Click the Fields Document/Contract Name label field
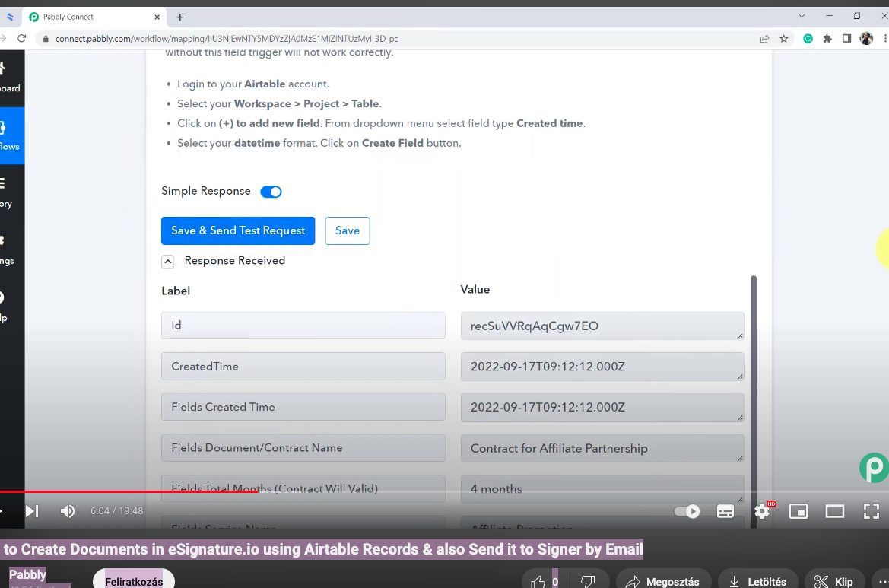The height and width of the screenshot is (588, 889). pyautogui.click(x=303, y=448)
